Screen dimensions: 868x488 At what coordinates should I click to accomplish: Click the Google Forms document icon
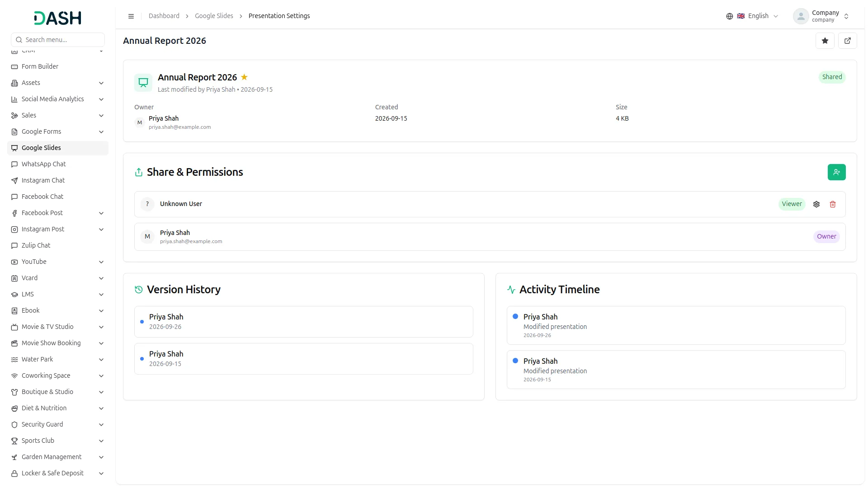pos(14,132)
